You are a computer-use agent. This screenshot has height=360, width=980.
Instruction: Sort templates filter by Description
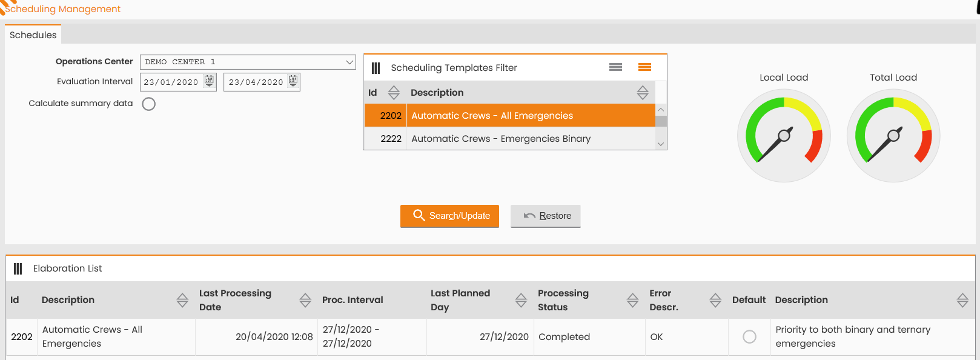(x=643, y=93)
